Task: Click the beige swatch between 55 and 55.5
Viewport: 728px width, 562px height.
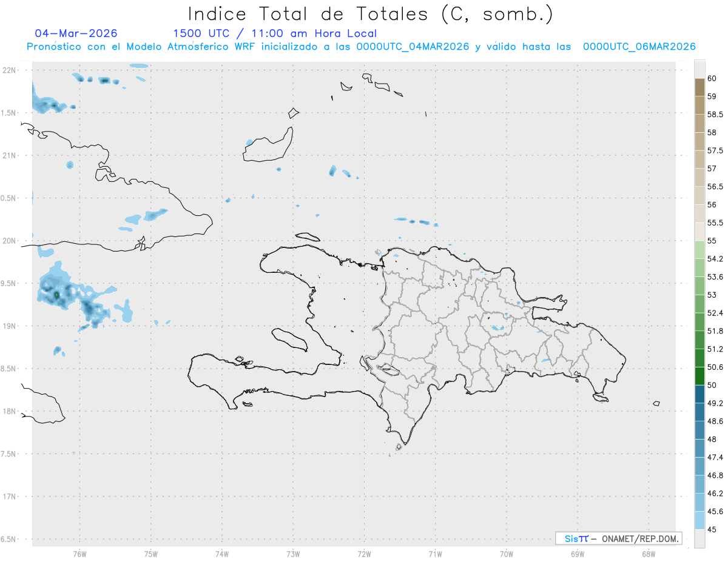Action: click(699, 232)
